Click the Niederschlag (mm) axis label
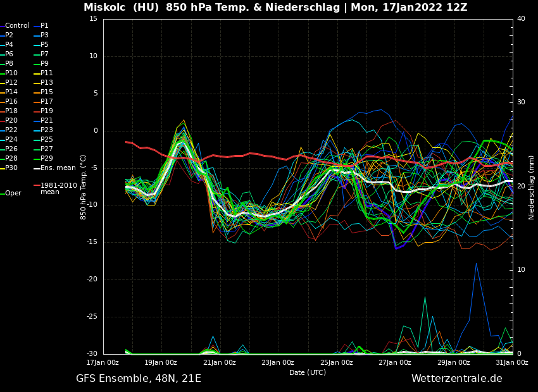This screenshot has width=538, height=392. (532, 187)
